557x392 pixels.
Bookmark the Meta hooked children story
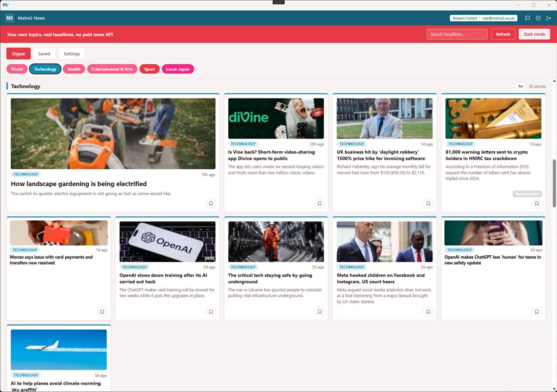[428, 312]
